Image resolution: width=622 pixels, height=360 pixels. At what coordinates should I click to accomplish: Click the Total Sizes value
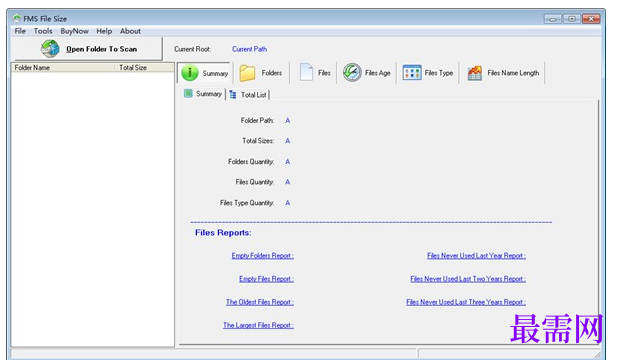point(288,141)
